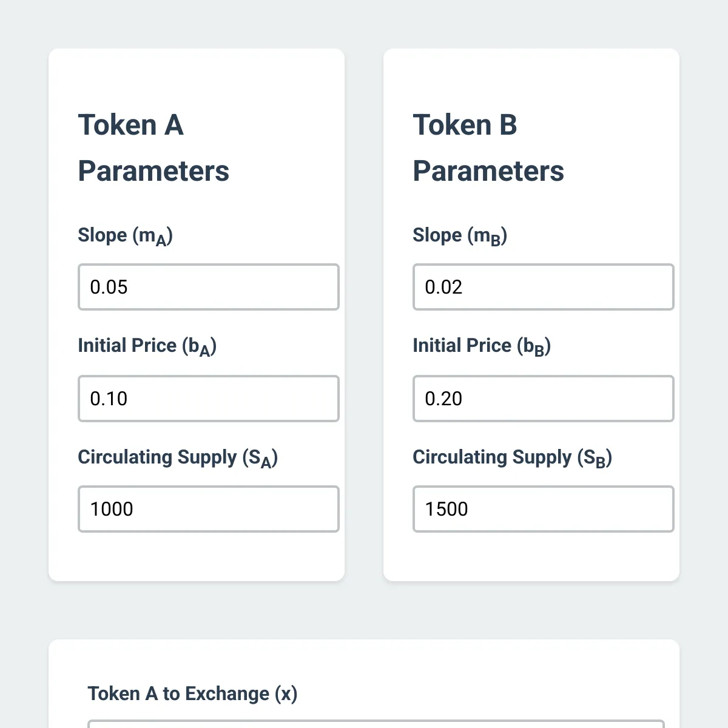The image size is (728, 728).
Task: Click the Token A Parameters heading
Action: pyautogui.click(x=154, y=147)
